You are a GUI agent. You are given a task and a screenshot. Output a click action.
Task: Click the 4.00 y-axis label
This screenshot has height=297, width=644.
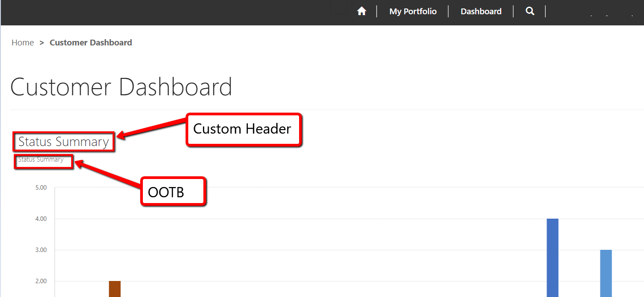(41, 219)
